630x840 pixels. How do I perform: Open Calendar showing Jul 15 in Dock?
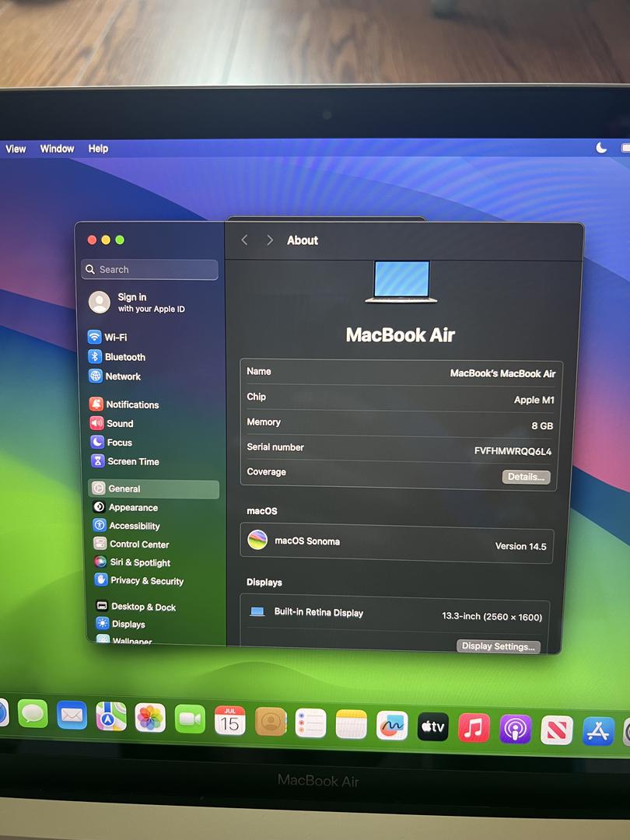click(x=229, y=720)
